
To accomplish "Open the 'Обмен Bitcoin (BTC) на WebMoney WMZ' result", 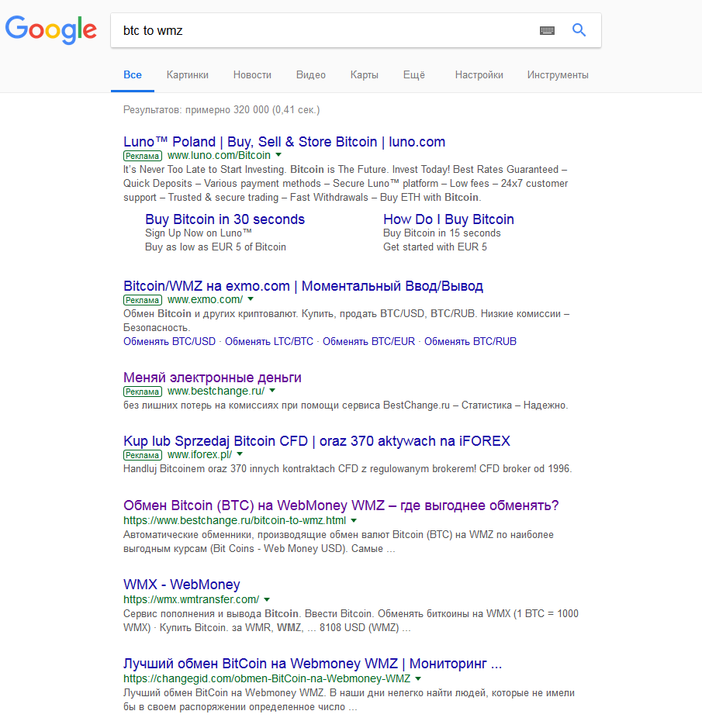I will point(341,505).
